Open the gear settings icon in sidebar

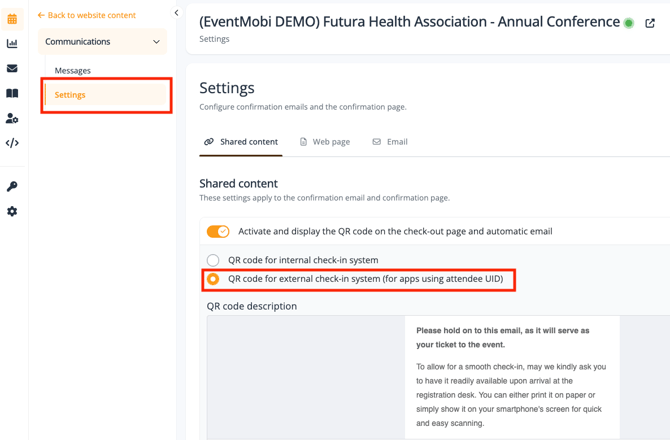12,211
